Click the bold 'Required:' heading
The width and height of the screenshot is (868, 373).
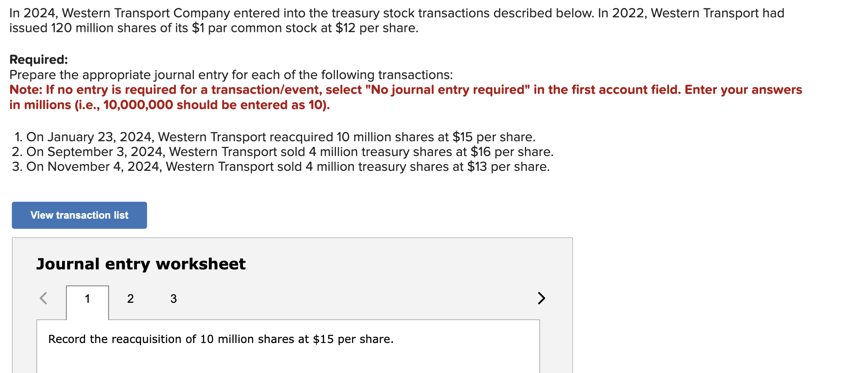coord(38,60)
